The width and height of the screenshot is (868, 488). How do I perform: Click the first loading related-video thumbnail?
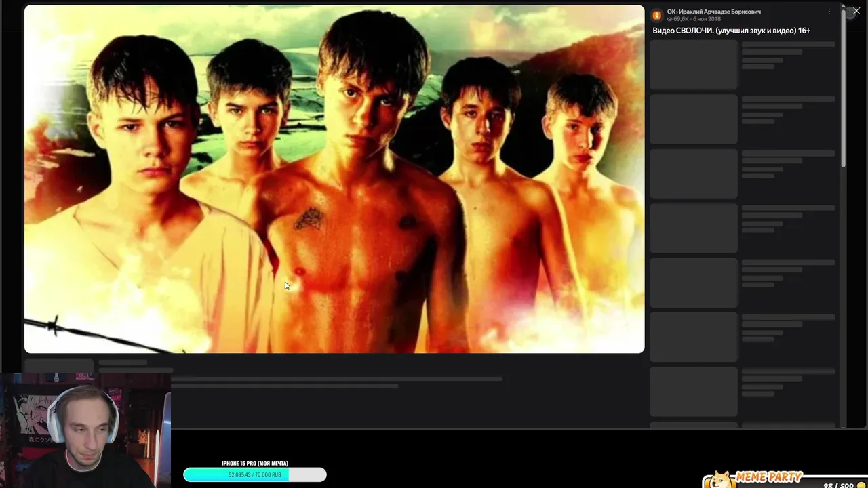693,65
